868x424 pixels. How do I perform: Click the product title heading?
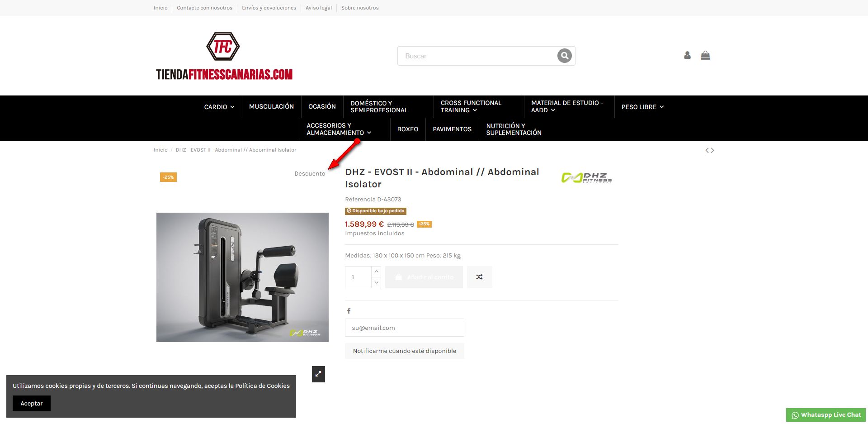click(x=442, y=178)
